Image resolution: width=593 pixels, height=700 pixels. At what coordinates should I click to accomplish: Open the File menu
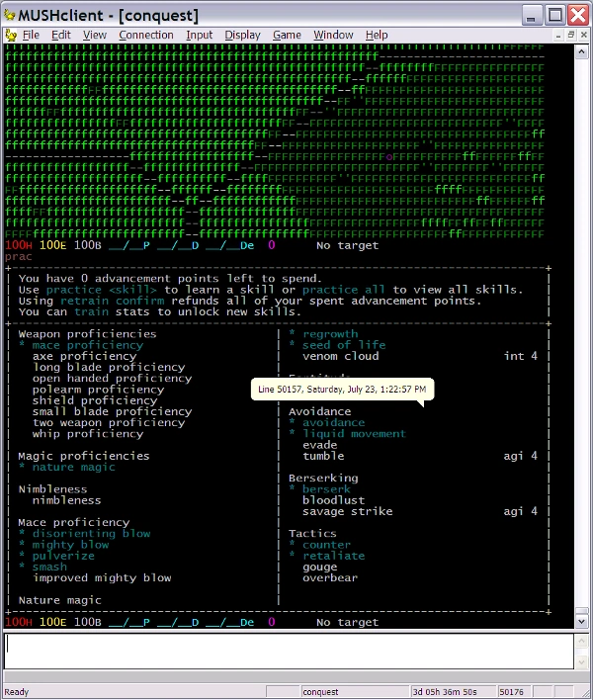coord(31,35)
